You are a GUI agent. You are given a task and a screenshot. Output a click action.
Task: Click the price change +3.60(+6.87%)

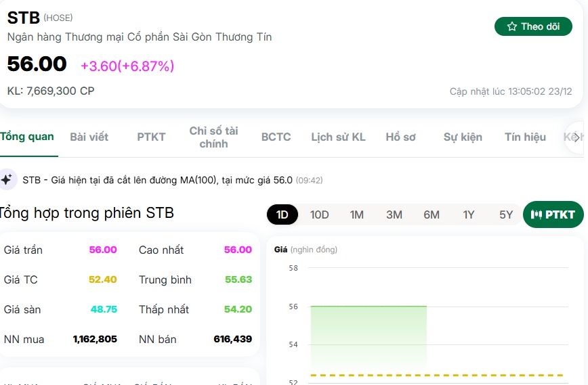point(127,66)
